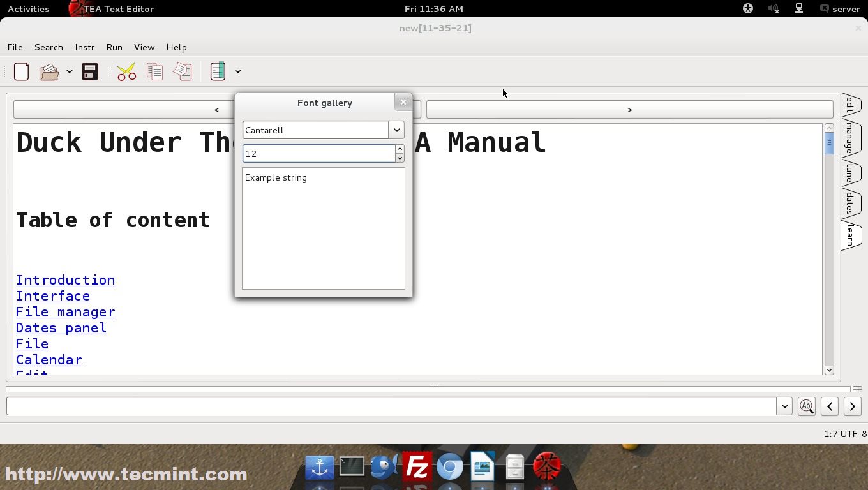Create a new document with the toolbar icon

21,71
